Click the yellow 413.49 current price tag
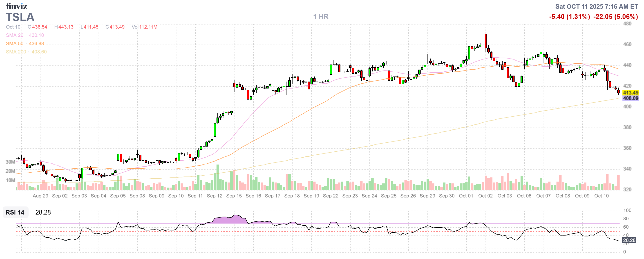Viewport: 644px width, 259px height. pos(630,93)
